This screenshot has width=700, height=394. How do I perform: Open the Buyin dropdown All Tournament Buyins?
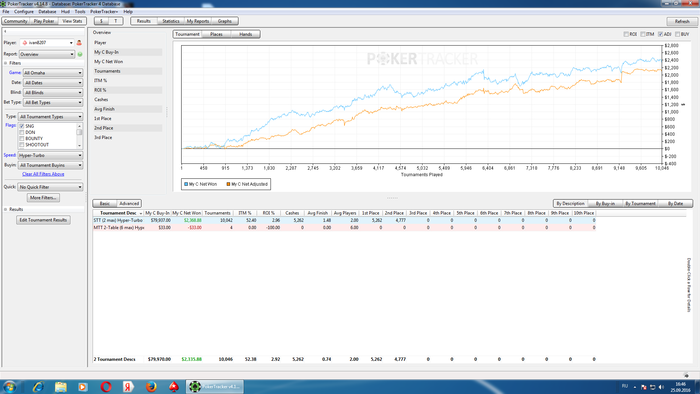pyautogui.click(x=50, y=165)
